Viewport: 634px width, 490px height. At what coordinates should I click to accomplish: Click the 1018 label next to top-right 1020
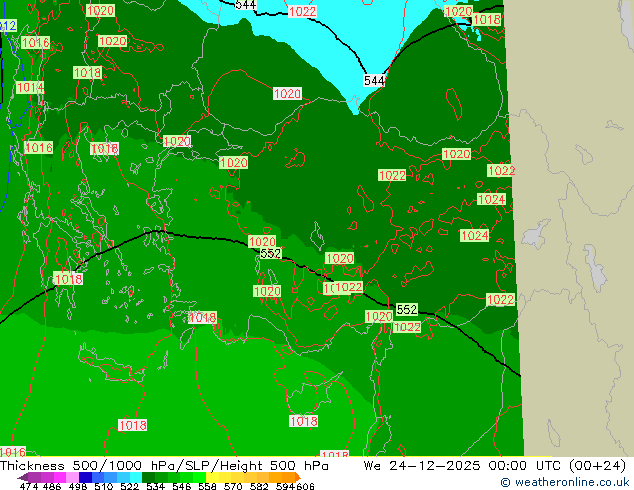[486, 19]
